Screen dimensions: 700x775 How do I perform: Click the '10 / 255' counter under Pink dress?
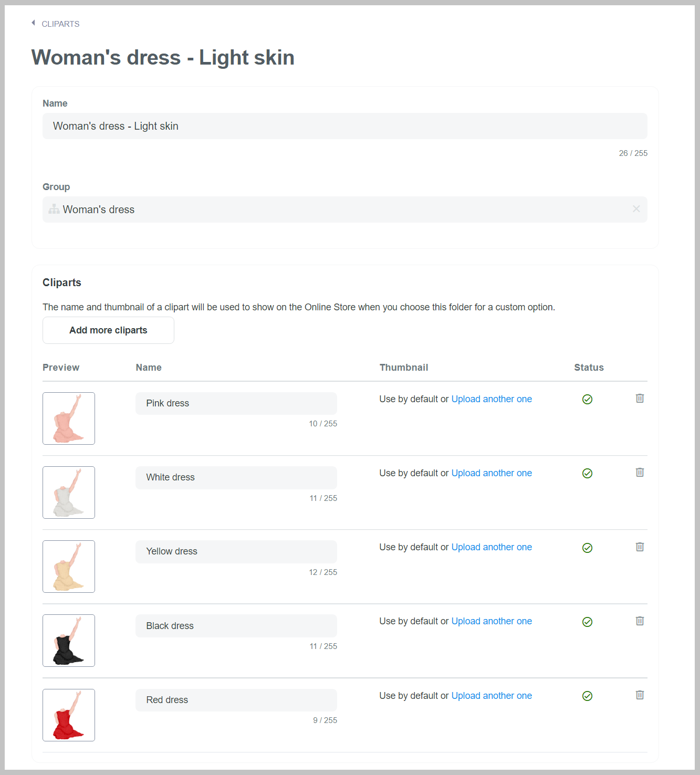323,424
